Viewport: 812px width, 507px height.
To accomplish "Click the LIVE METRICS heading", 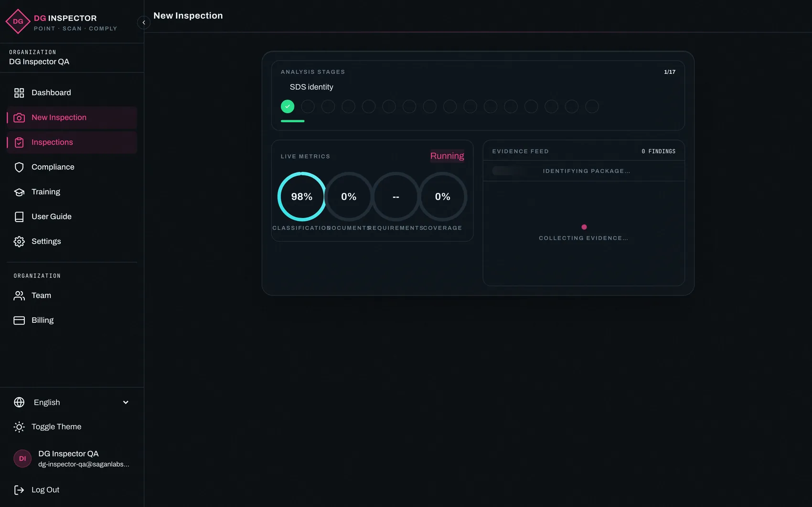I will click(x=305, y=157).
